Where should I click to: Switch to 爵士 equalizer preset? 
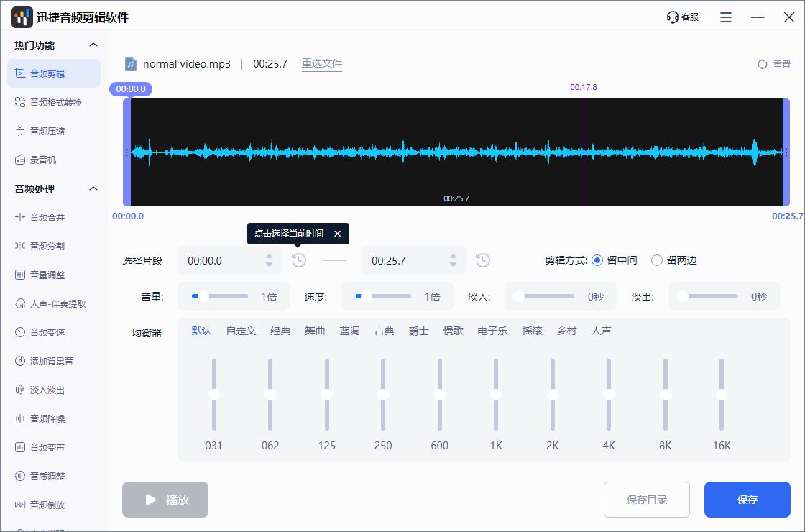(x=418, y=331)
